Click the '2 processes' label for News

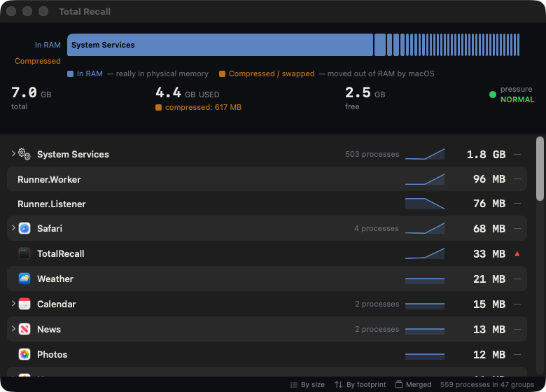377,329
